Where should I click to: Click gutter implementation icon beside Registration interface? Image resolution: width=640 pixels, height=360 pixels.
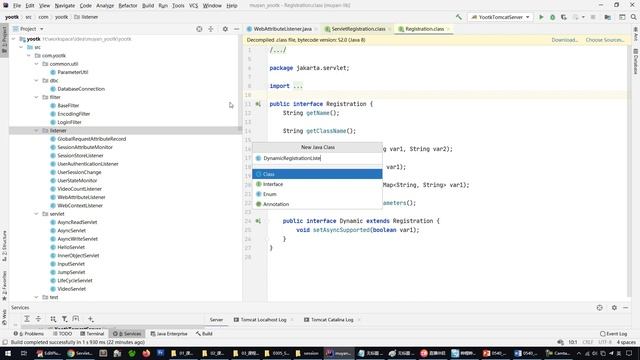258,104
